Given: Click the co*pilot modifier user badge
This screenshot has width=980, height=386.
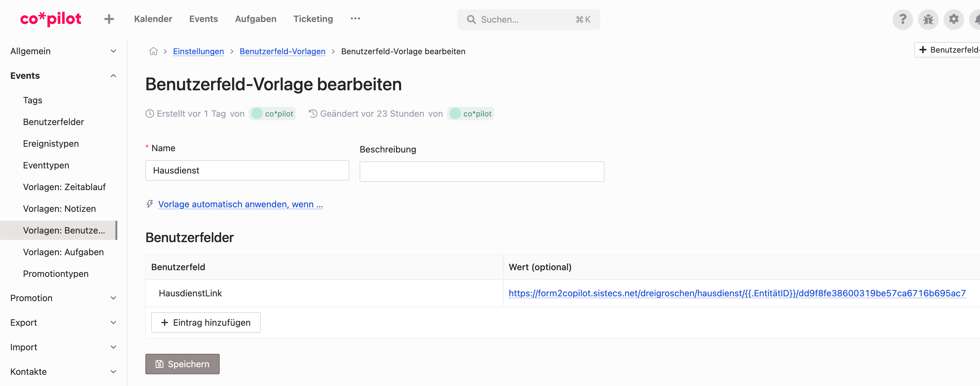Looking at the screenshot, I should (x=471, y=114).
